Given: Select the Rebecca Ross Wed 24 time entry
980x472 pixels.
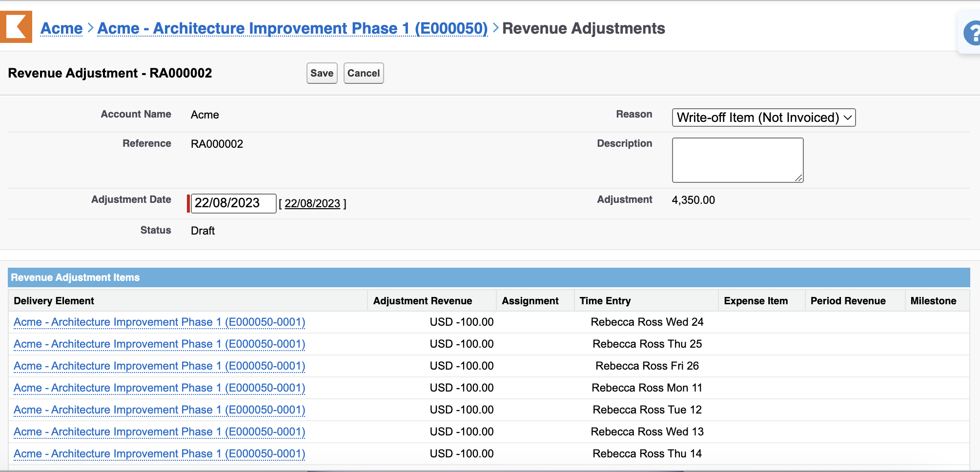Looking at the screenshot, I should point(647,322).
